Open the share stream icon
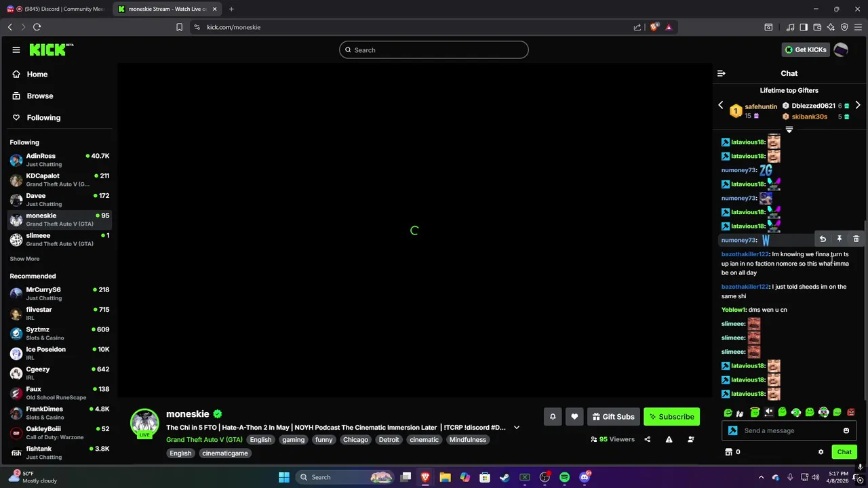This screenshot has width=868, height=488. click(x=647, y=439)
